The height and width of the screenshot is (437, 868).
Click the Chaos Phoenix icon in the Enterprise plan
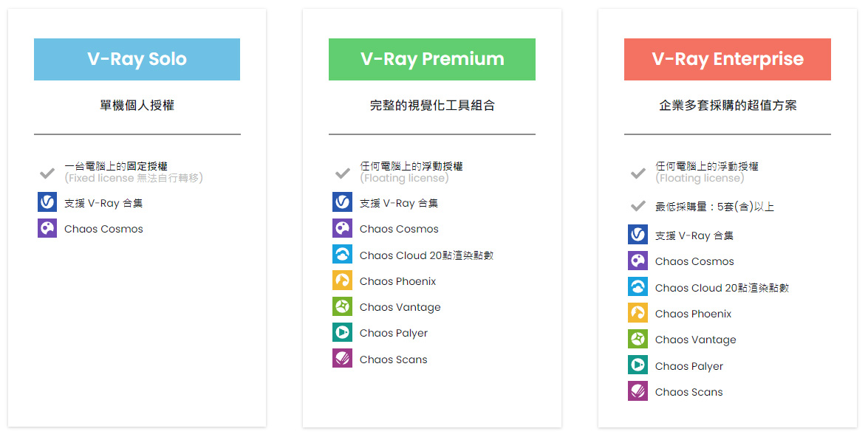[638, 313]
